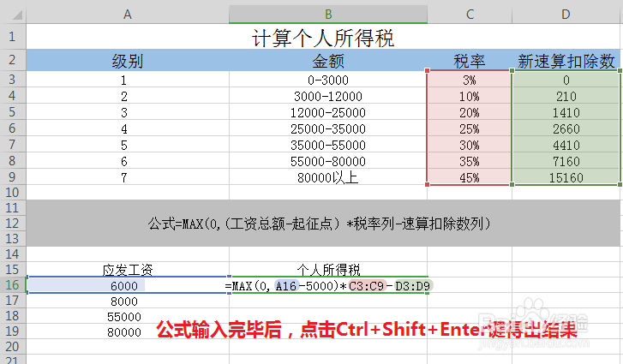Select the salary cell 6000

[128, 285]
